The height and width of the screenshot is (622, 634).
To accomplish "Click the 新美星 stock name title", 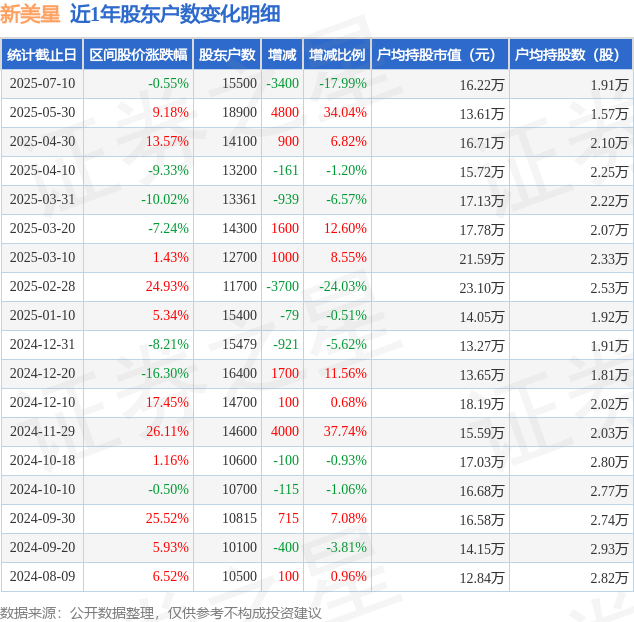I will click(30, 15).
